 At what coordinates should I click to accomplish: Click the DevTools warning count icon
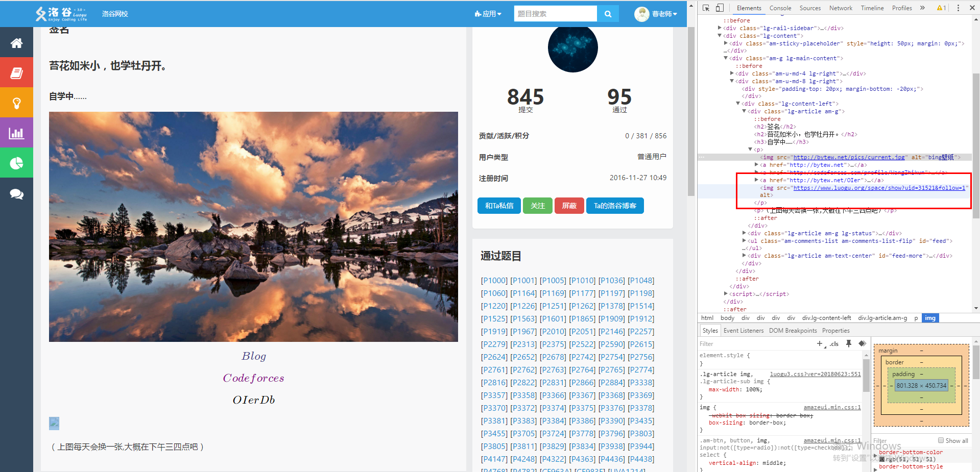tap(941, 8)
